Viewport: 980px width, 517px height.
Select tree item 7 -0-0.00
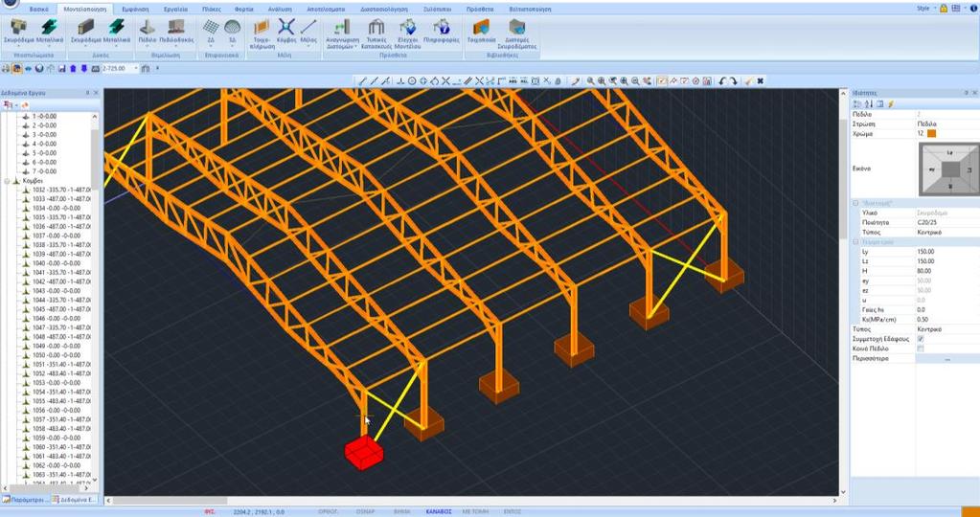(x=44, y=171)
